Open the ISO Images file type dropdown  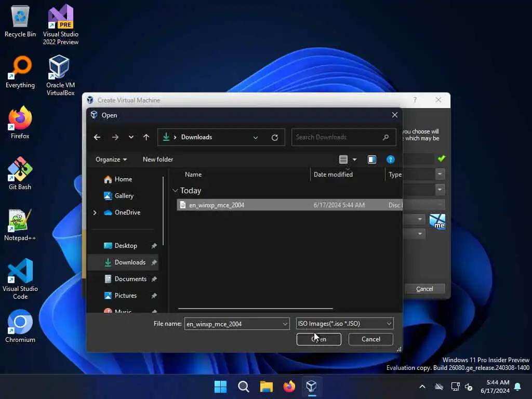coord(345,324)
